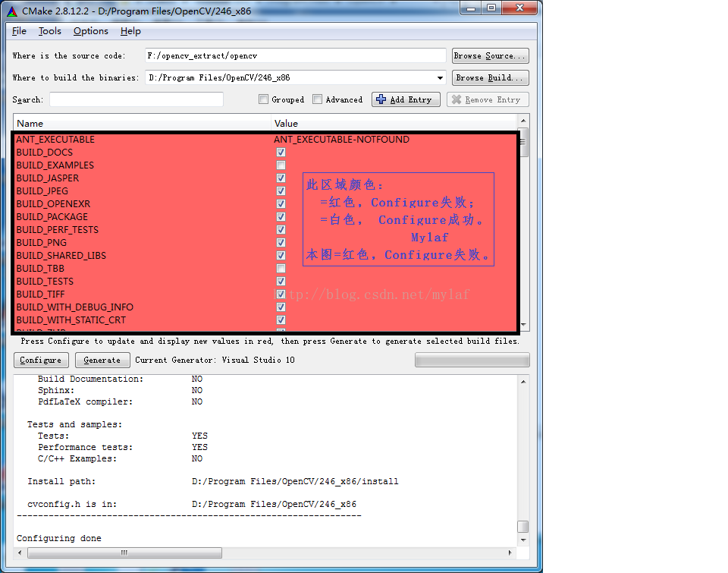Uncheck the BUILD_DOCS checkbox
This screenshot has height=573, width=728.
click(281, 153)
